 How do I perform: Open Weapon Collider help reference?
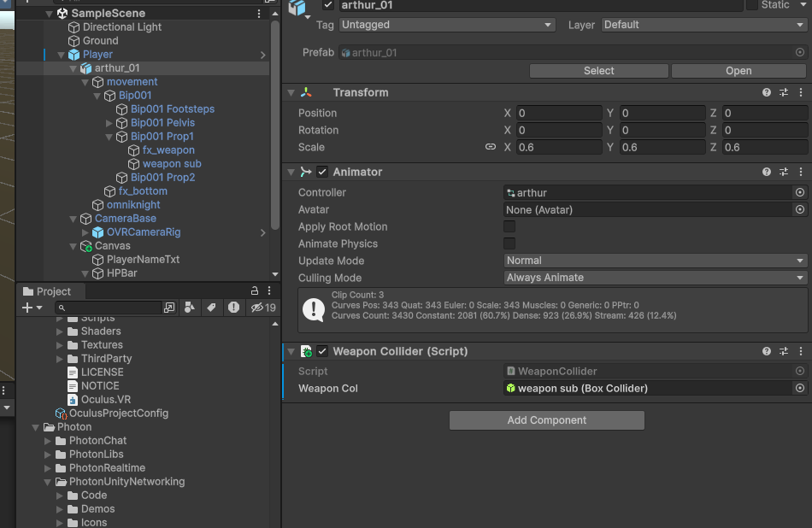[767, 351]
